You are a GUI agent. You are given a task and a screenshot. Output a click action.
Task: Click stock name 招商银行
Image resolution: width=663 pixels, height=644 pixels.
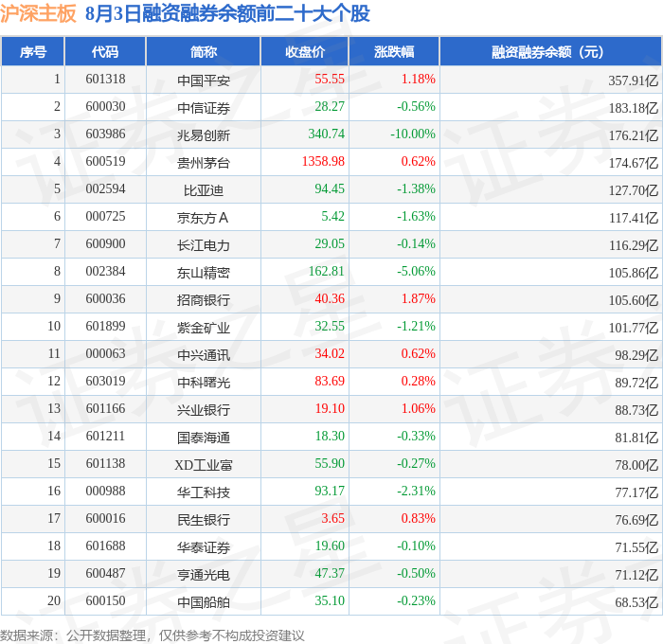click(204, 300)
